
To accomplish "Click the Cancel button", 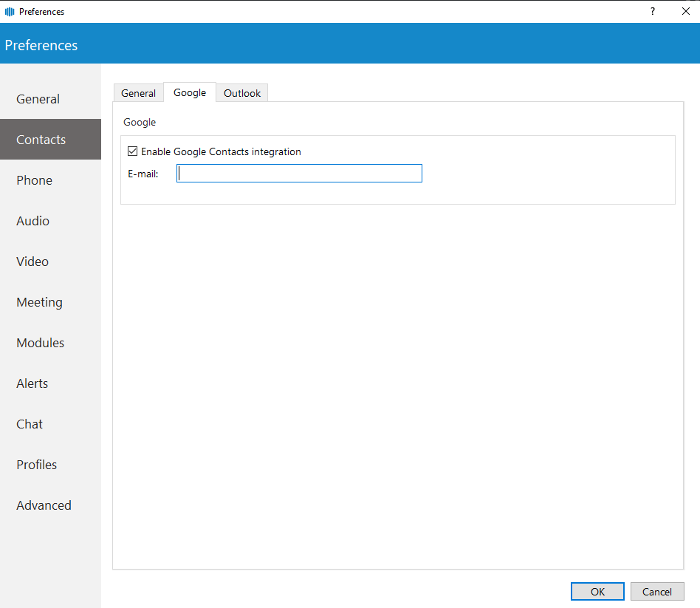I will point(656,592).
